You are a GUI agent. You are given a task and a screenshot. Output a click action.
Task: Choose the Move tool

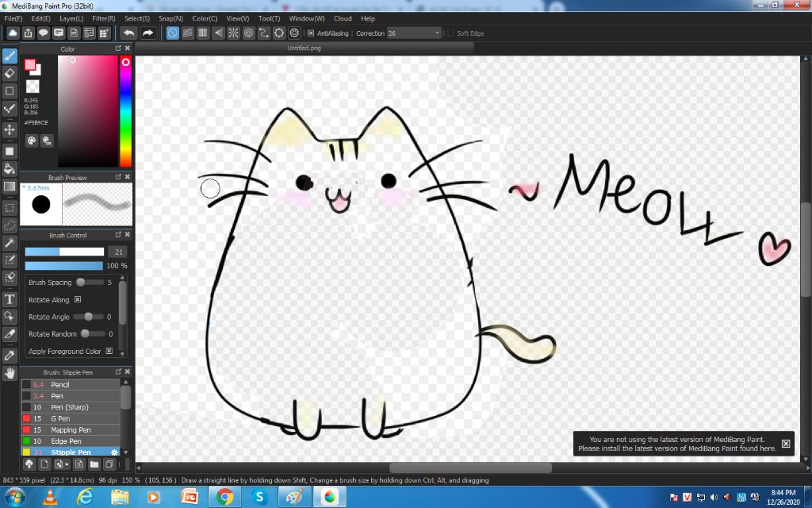10,129
